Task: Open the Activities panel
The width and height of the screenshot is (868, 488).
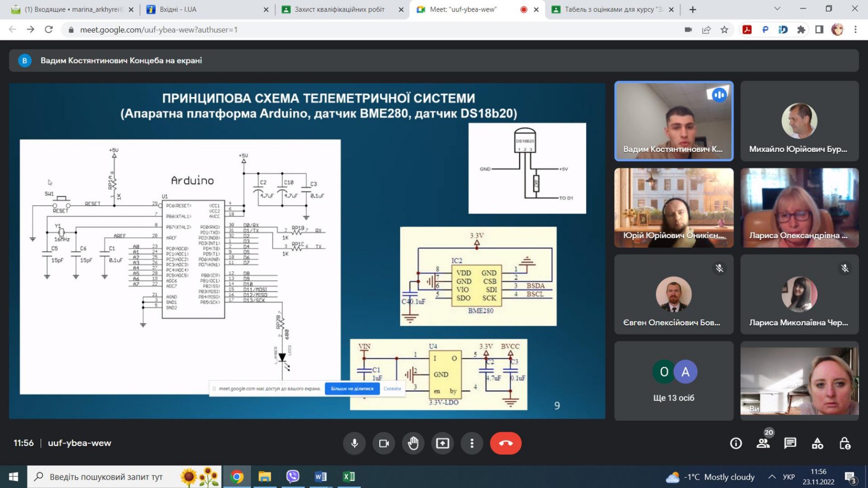Action: click(818, 444)
